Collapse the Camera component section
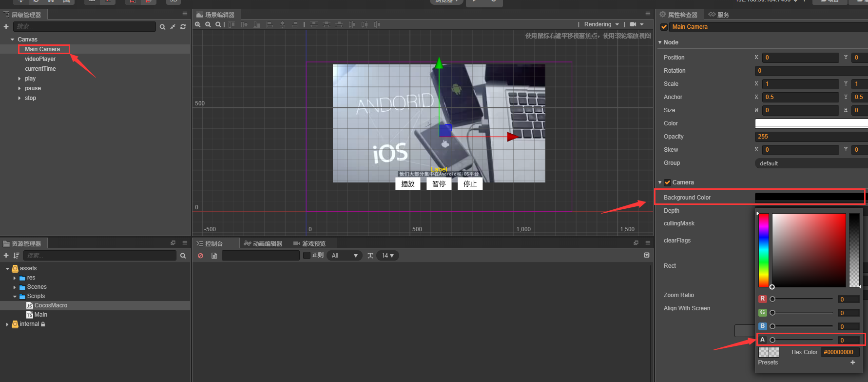Image resolution: width=868 pixels, height=382 pixels. (660, 182)
